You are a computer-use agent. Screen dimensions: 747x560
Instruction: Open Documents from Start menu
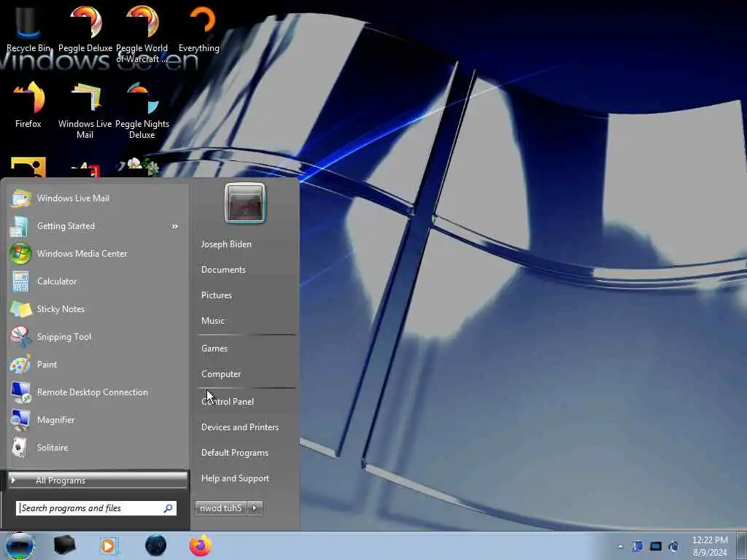coord(223,270)
